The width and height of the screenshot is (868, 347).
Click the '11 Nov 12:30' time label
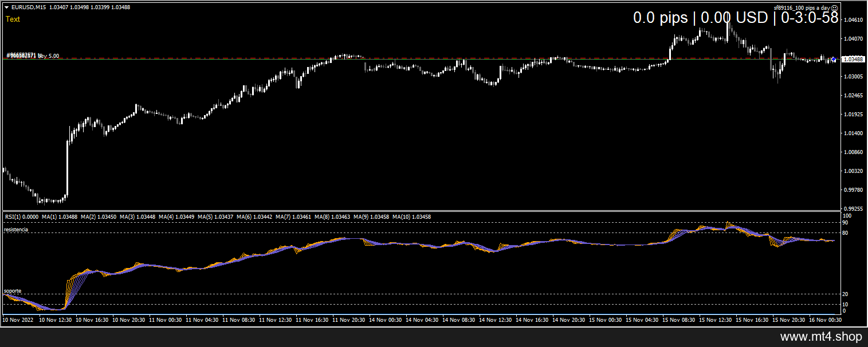click(x=275, y=320)
